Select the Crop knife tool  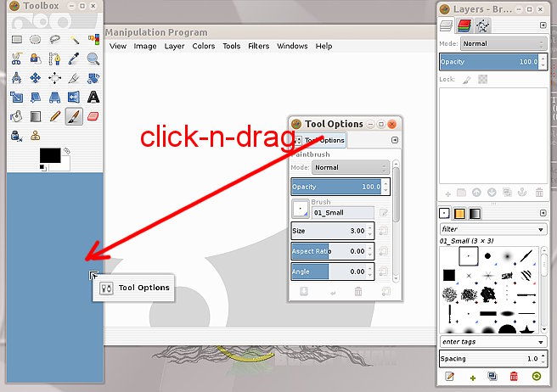pyautogui.click(x=74, y=78)
